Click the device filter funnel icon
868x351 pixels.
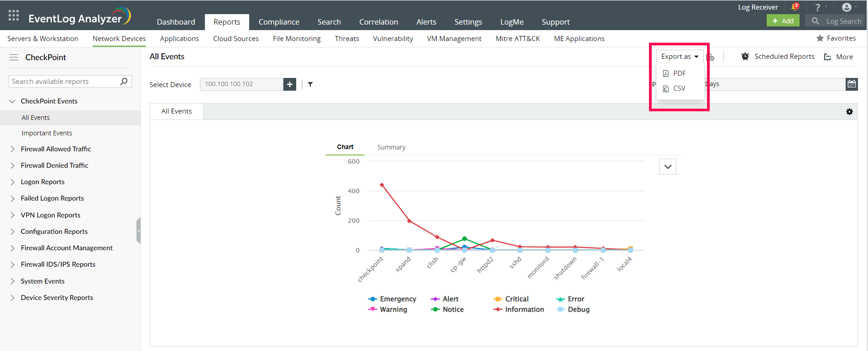310,84
